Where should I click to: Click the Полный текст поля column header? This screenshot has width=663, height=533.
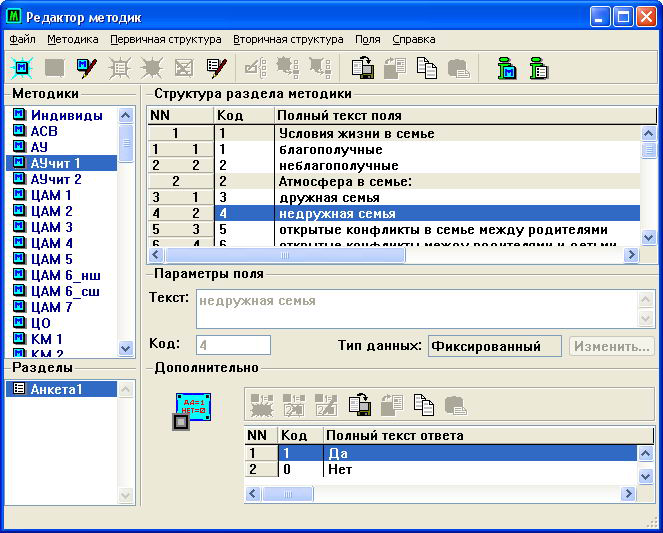pos(466,115)
